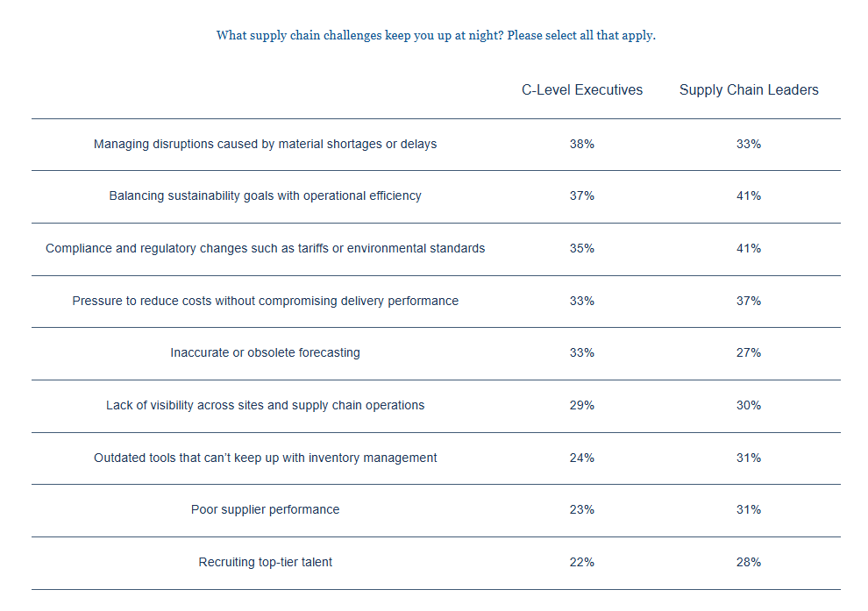868x611 pixels.
Task: Click C-Level 35% value for compliance row
Action: [x=582, y=248]
